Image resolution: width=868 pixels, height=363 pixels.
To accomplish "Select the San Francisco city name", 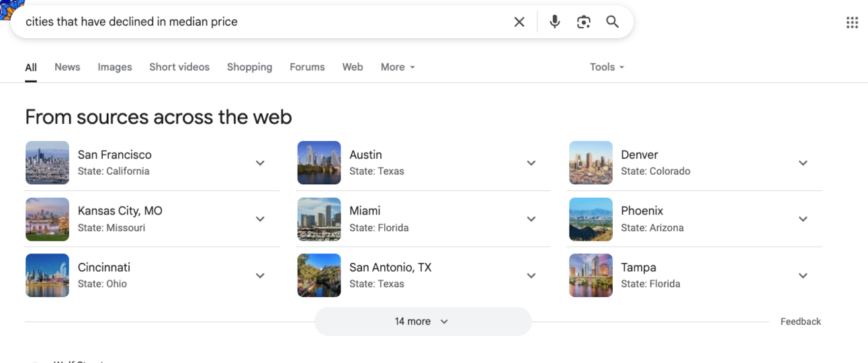I will coord(115,155).
